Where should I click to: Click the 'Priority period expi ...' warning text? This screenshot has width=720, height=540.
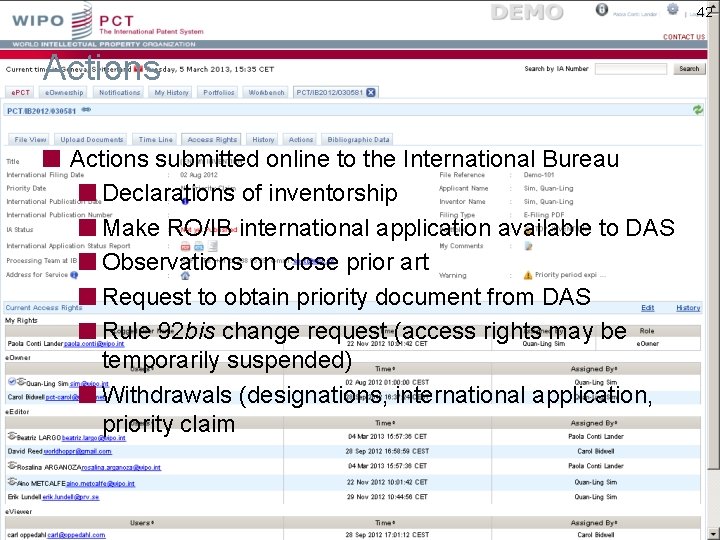[x=570, y=275]
